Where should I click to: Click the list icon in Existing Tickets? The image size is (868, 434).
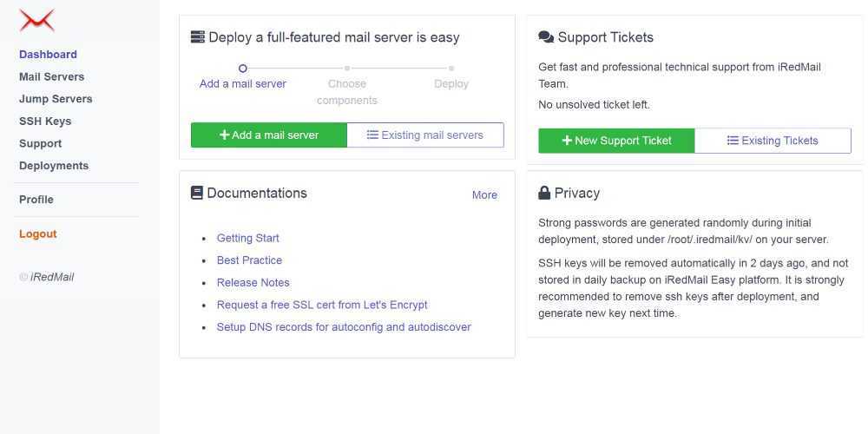click(x=733, y=141)
